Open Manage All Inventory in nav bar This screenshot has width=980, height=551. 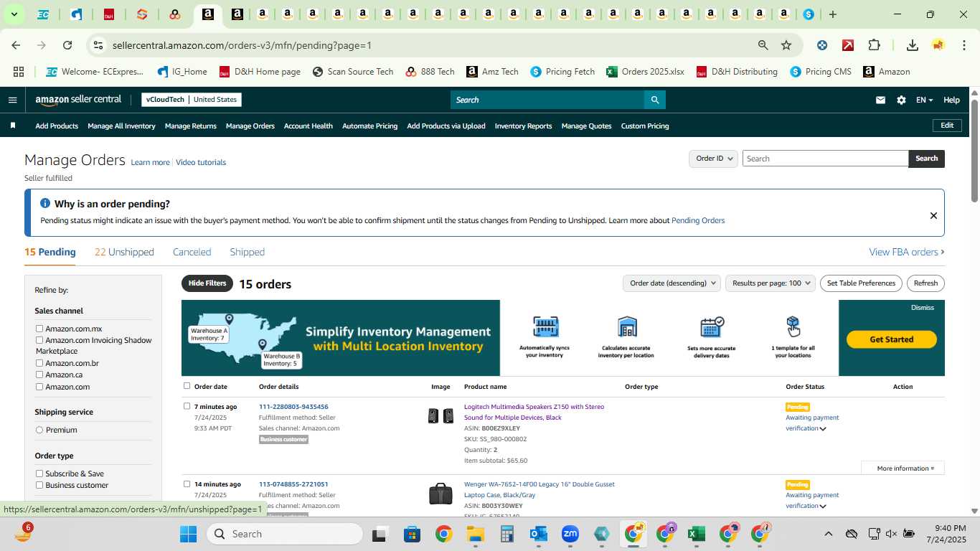point(121,126)
